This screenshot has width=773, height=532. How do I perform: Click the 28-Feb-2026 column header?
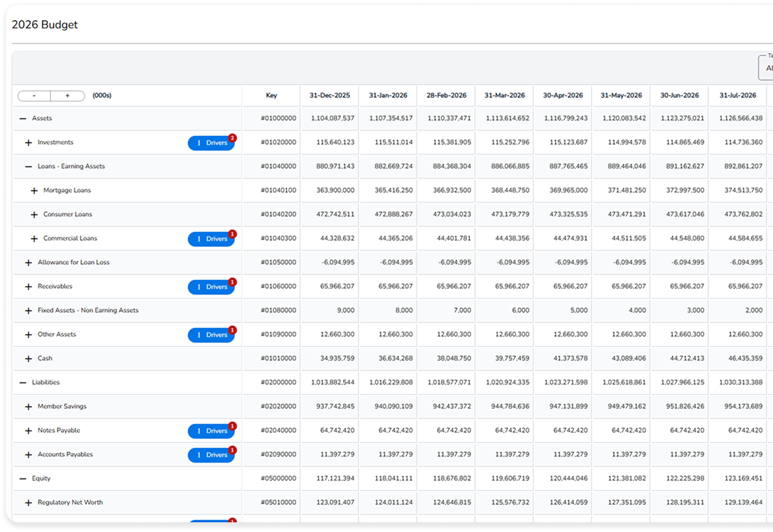tap(446, 96)
